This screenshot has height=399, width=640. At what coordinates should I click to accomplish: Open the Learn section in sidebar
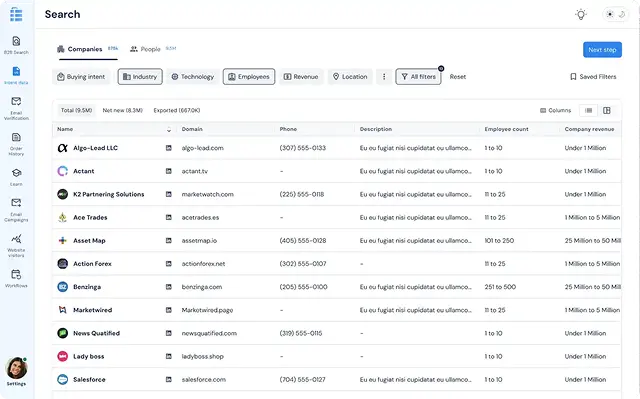(x=16, y=177)
